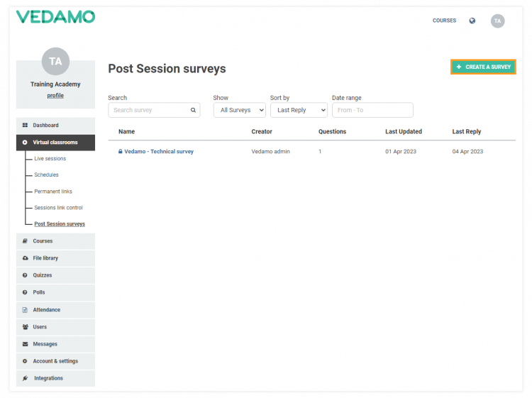Viewport: 532px width, 398px height.
Task: Click the Date range From - To field
Action: coord(372,110)
